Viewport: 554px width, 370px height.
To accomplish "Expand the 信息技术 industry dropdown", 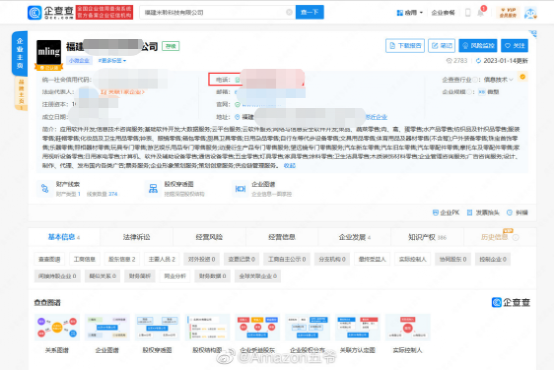I will pyautogui.click(x=498, y=80).
